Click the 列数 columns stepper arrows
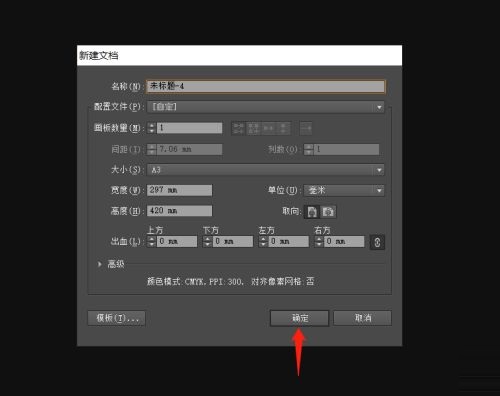Image resolution: width=500 pixels, height=396 pixels. click(x=308, y=149)
